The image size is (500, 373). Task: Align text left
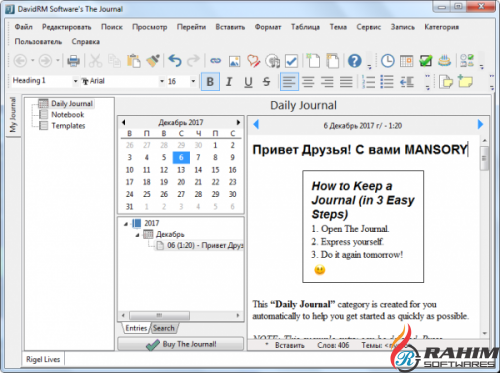pyautogui.click(x=289, y=81)
